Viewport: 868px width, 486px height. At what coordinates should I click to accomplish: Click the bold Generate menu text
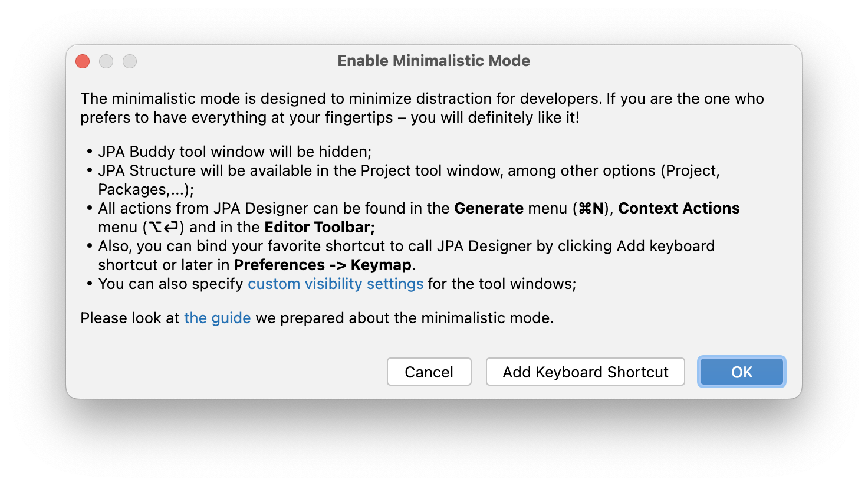tap(489, 208)
